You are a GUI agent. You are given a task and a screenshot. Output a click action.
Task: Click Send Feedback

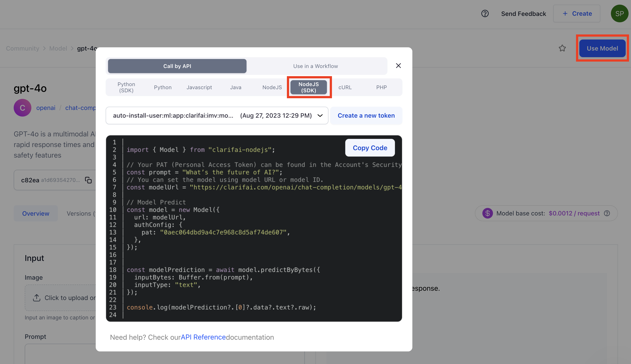pos(523,13)
